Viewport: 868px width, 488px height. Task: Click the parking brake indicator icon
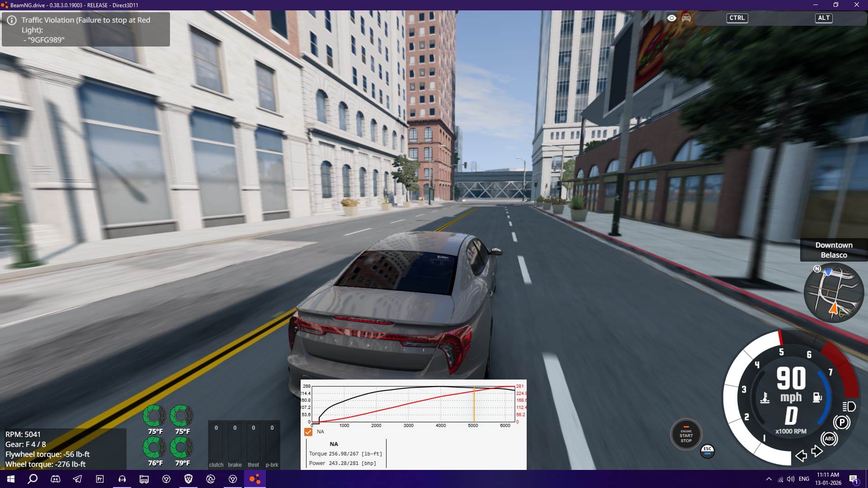coord(841,422)
